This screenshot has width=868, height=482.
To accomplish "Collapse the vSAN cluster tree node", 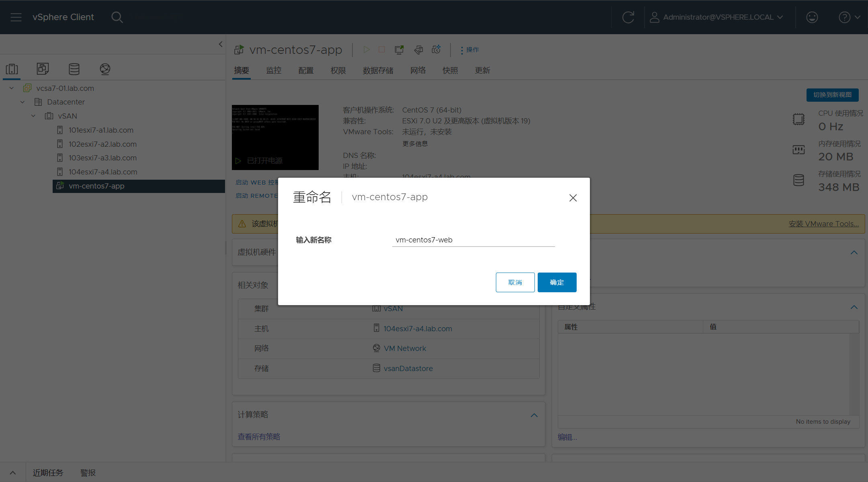I will click(33, 116).
